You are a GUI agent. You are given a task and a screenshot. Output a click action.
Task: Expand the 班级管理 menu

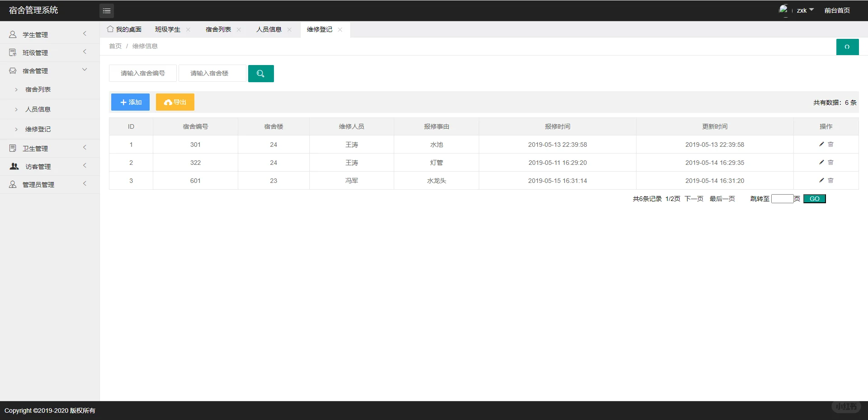tap(36, 52)
